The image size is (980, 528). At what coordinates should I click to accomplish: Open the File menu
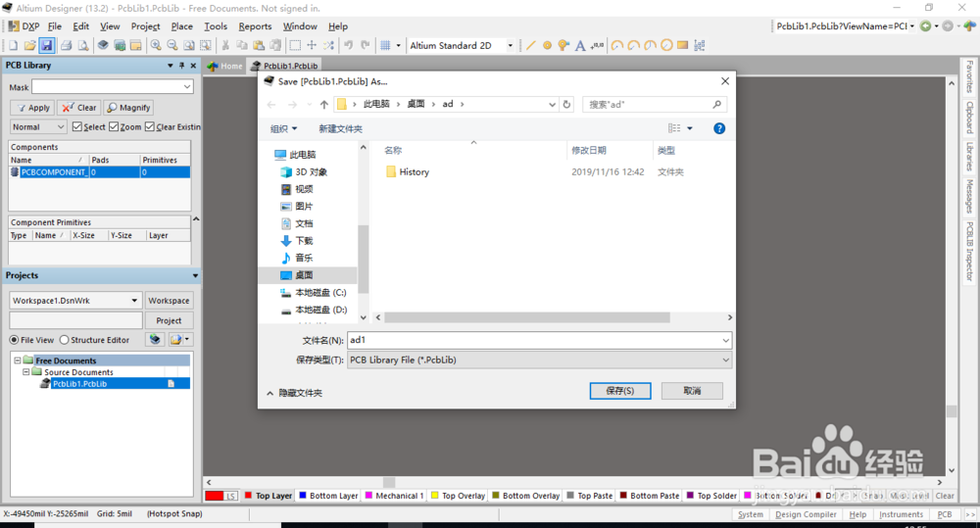coord(54,26)
